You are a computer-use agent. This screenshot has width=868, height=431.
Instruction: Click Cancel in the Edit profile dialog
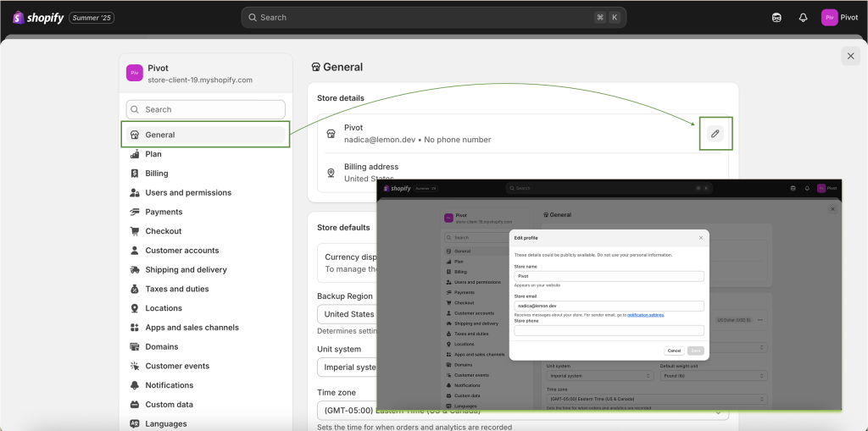674,351
